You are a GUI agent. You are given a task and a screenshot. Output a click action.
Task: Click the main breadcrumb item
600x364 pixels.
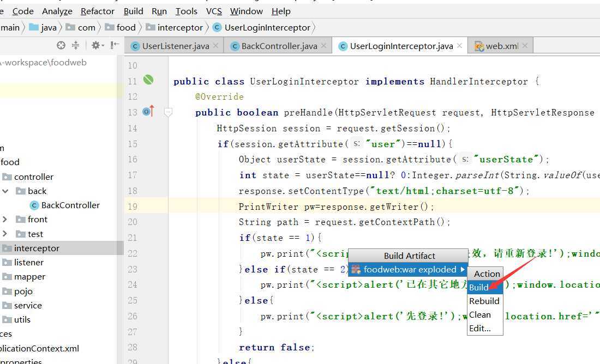click(10, 28)
